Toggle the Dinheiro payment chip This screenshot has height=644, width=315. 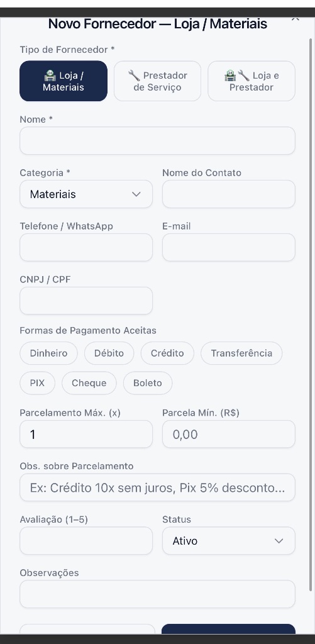pos(48,353)
